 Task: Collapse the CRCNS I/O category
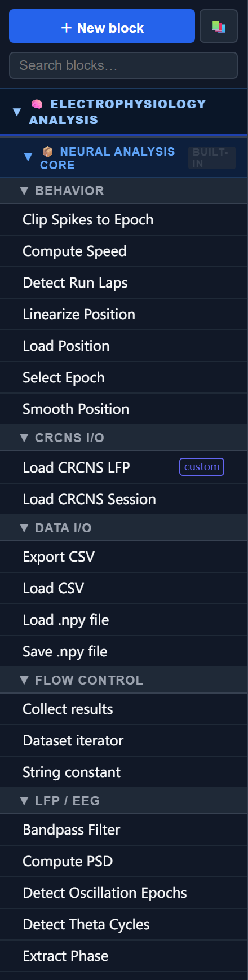(x=24, y=438)
